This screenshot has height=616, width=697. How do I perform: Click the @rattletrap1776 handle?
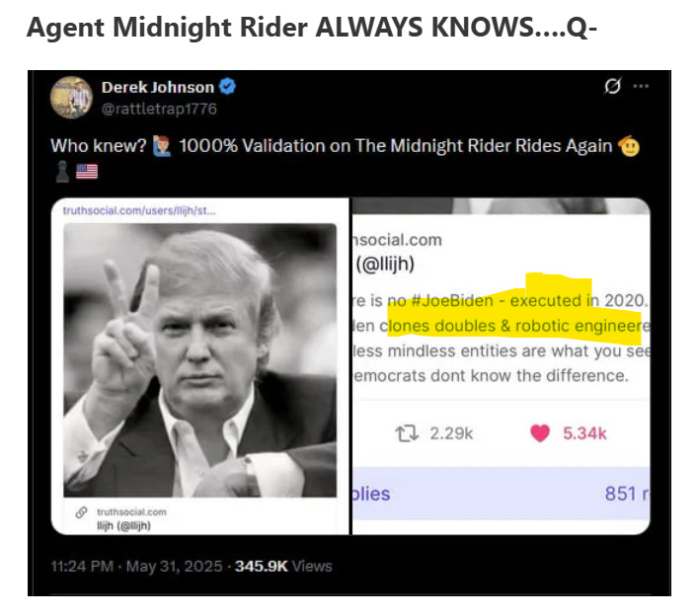tap(159, 109)
